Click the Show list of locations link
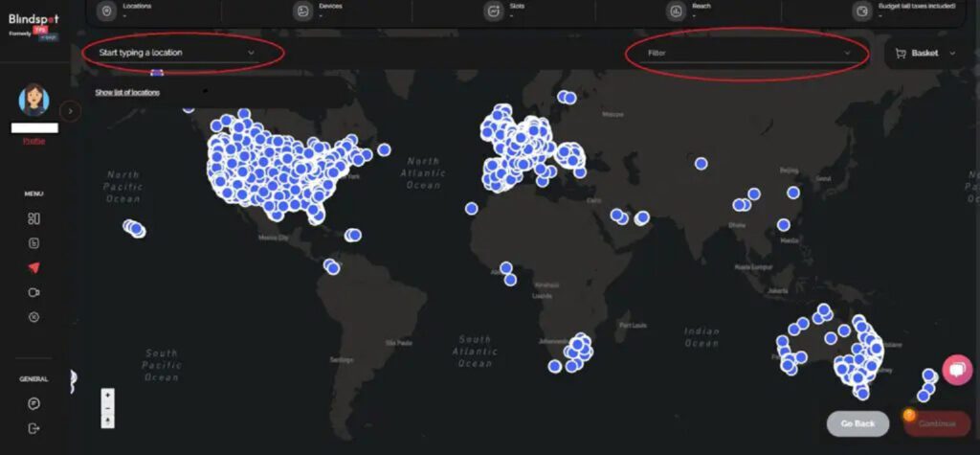Image resolution: width=980 pixels, height=455 pixels. click(x=127, y=93)
